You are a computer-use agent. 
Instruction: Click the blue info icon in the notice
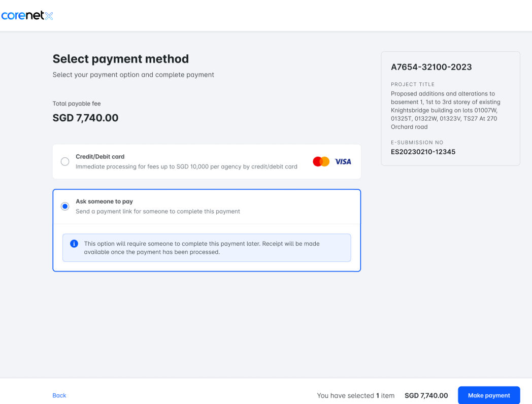(74, 244)
